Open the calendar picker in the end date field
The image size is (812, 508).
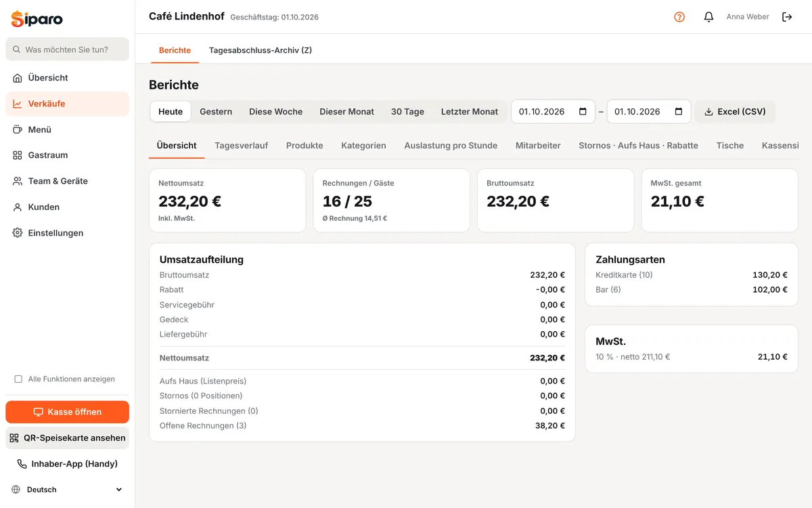679,112
